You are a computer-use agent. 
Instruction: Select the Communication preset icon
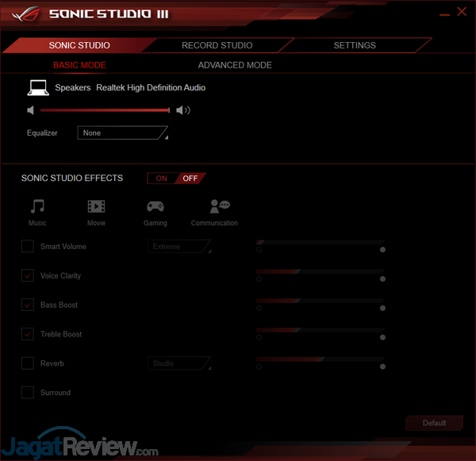(220, 206)
